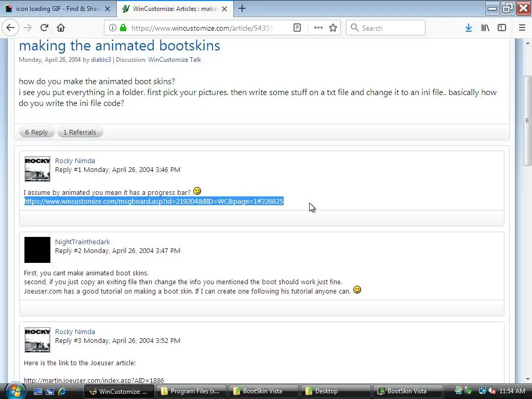
Task: Open the Library bookmarks icon
Action: pos(485,28)
